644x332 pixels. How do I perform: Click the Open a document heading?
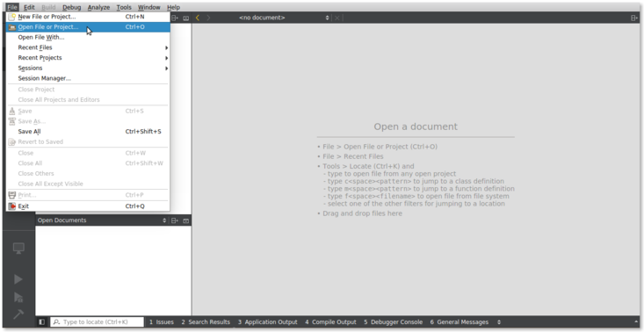[416, 126]
